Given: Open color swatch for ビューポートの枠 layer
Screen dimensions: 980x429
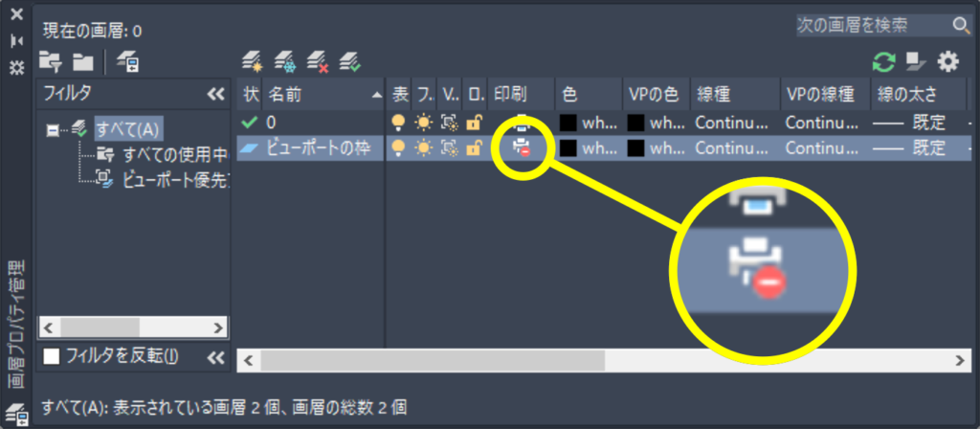Looking at the screenshot, I should [x=568, y=147].
